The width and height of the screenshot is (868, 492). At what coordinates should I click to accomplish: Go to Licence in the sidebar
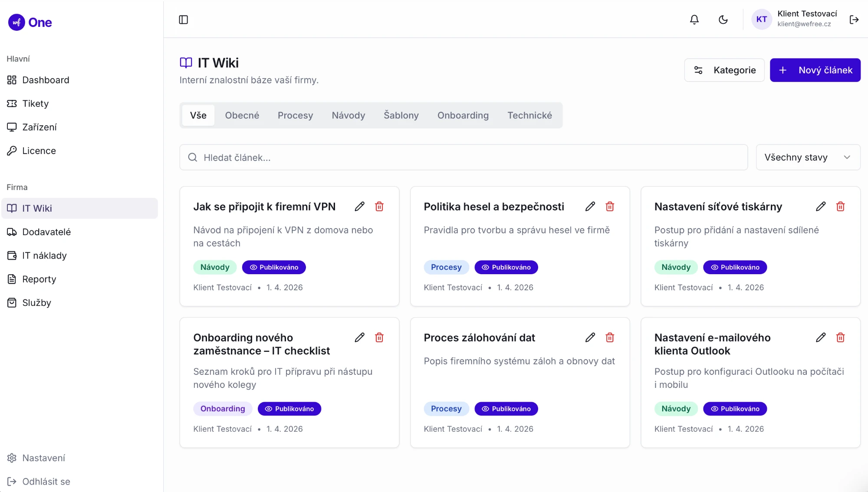(x=80, y=151)
